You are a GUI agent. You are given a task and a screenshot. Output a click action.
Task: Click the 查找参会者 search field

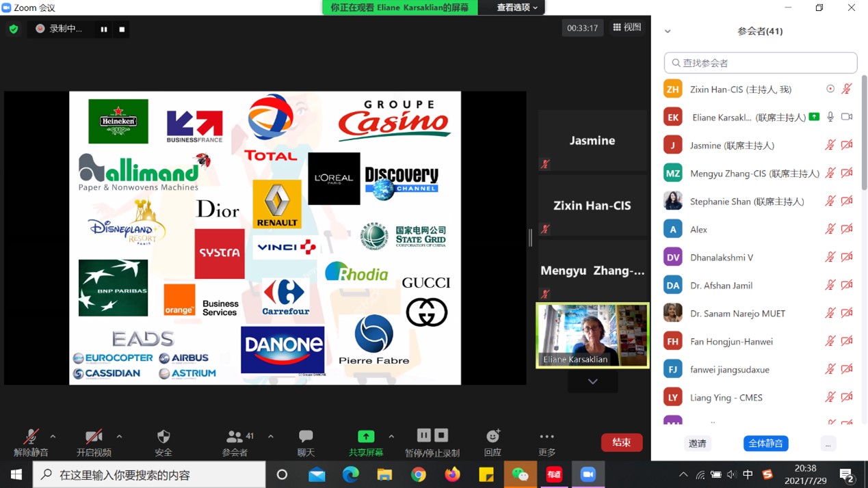[760, 63]
